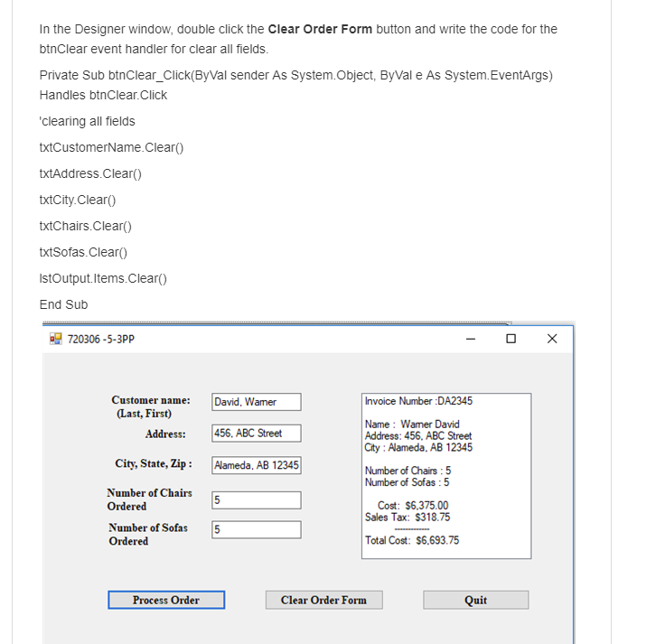Click the 'Address:' form label
The width and height of the screenshot is (665, 644).
(165, 434)
